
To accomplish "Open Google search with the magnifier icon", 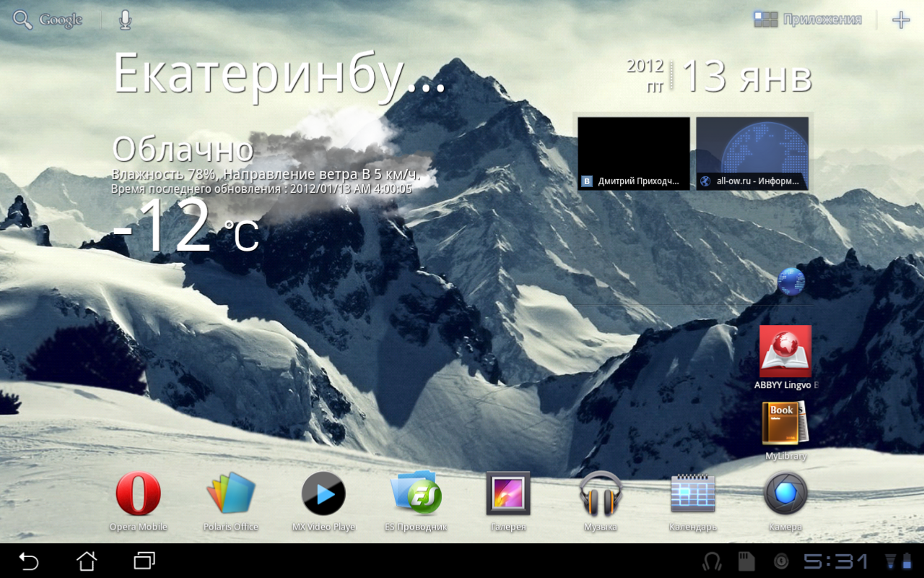I will (23, 20).
